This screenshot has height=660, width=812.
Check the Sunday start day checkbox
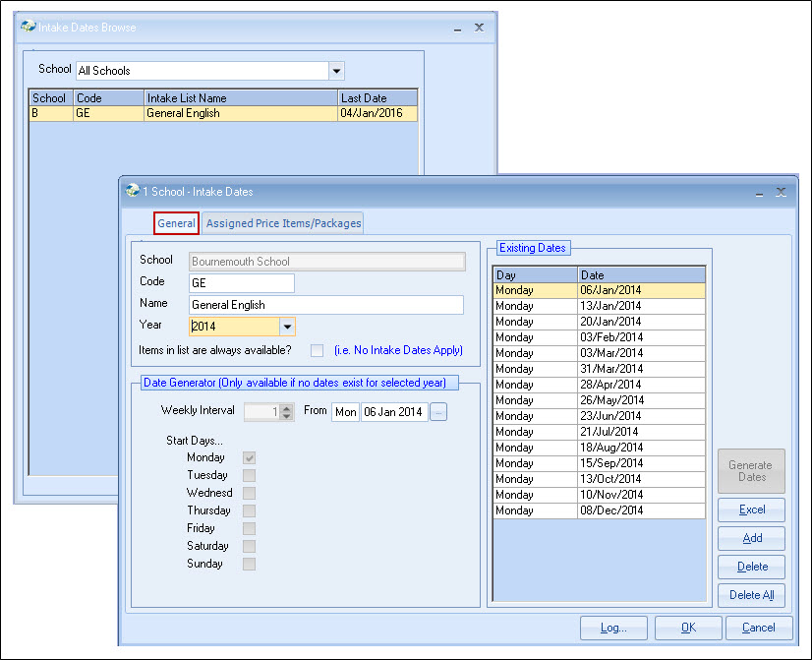(x=250, y=565)
